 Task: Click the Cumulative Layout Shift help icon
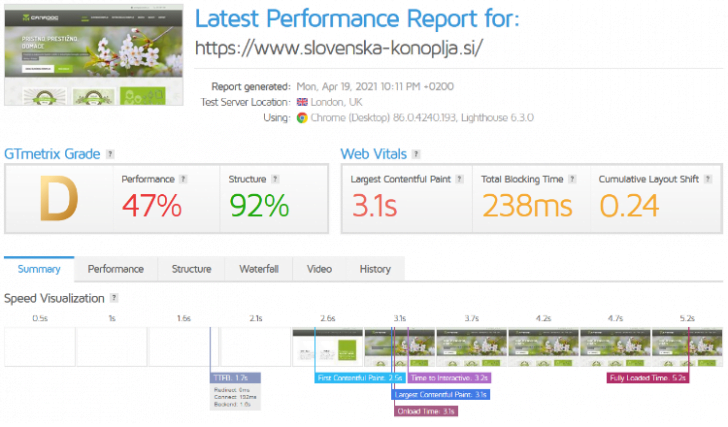(708, 179)
